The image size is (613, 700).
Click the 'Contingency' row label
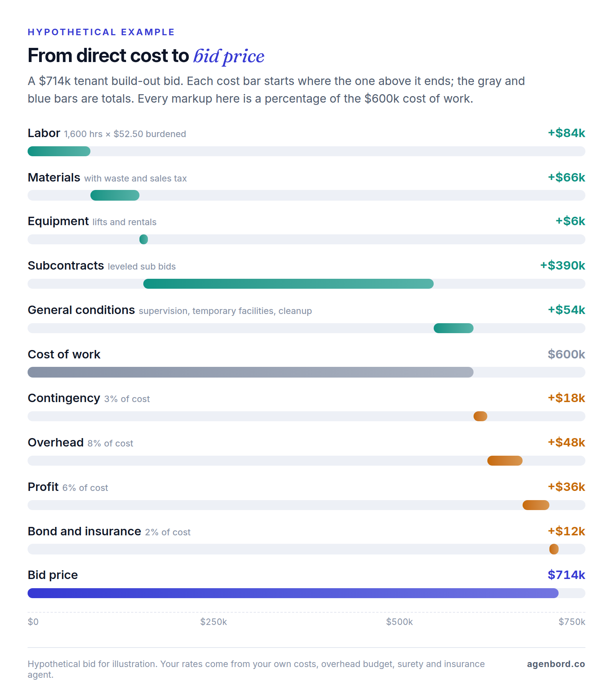(64, 398)
